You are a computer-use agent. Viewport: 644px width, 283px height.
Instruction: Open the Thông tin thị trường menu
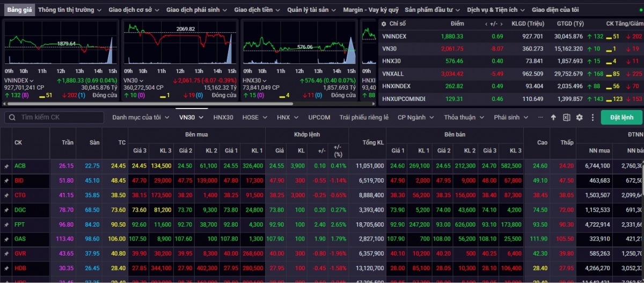click(70, 10)
